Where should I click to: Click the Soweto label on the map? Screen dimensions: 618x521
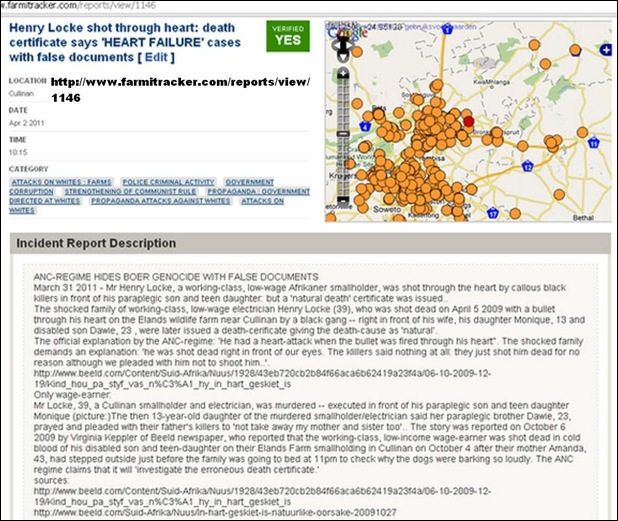point(387,209)
